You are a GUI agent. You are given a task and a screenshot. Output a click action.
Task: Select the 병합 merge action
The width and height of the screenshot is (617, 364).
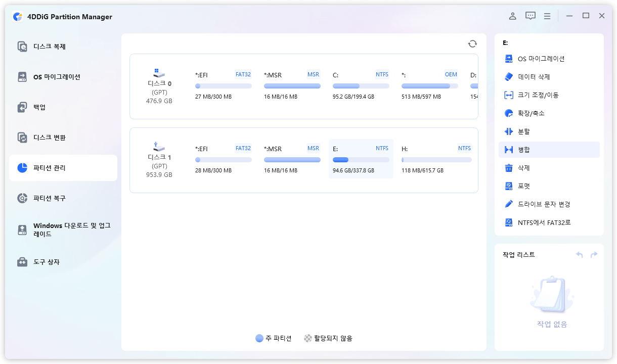[x=524, y=150]
